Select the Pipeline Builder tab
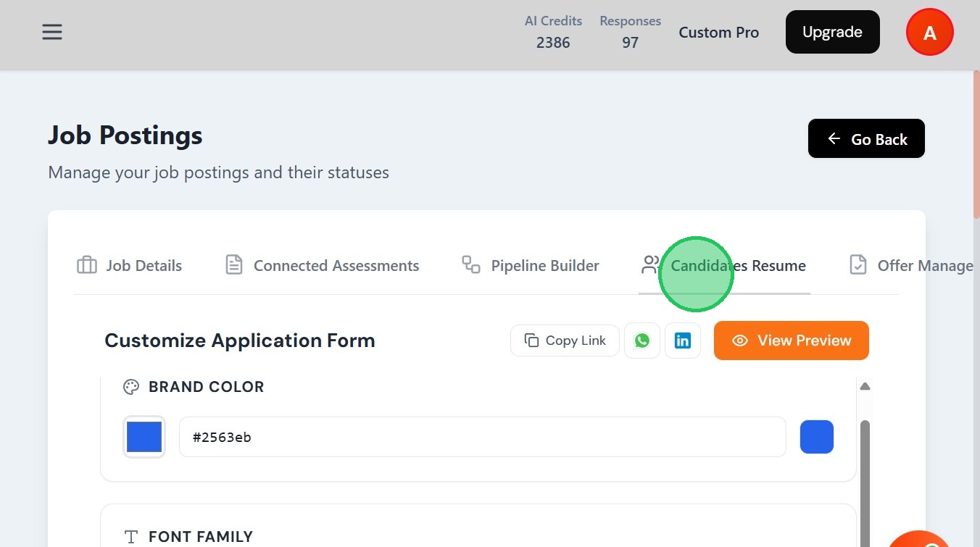980x547 pixels. click(x=544, y=266)
